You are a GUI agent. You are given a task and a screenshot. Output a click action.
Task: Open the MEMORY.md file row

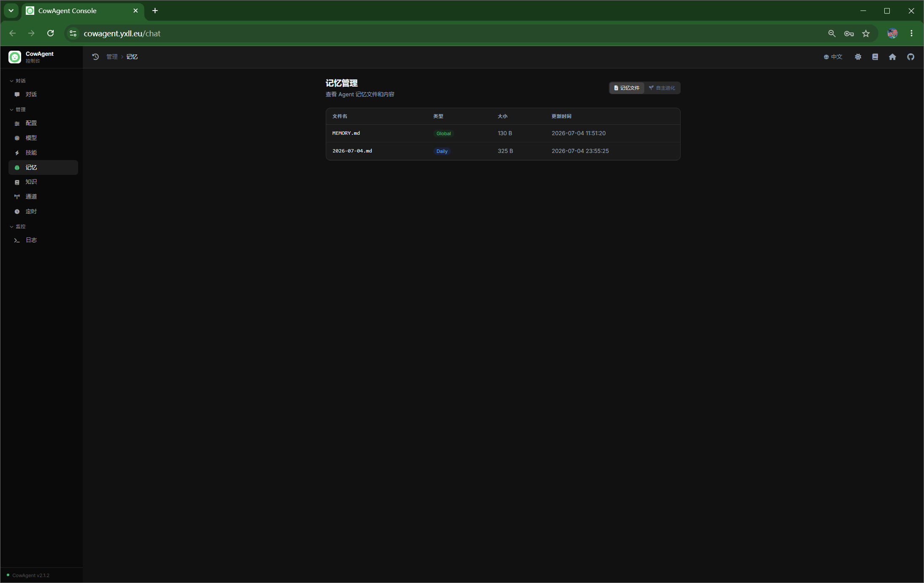(503, 133)
